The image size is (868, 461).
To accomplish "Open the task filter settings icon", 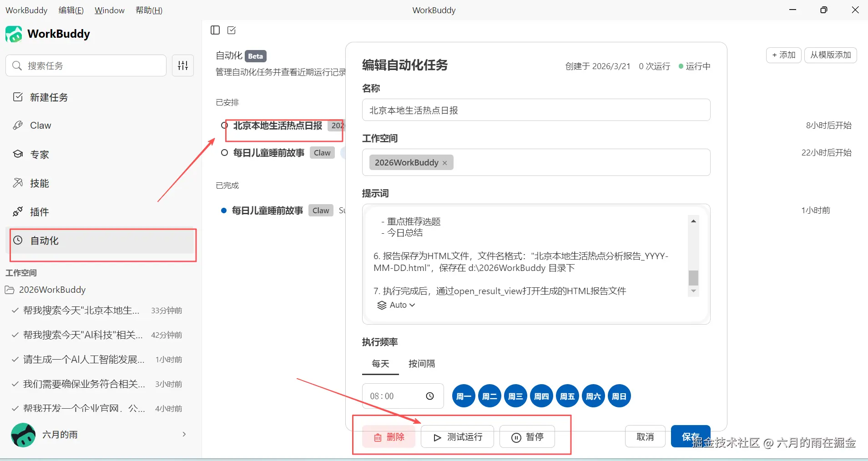I will [183, 65].
